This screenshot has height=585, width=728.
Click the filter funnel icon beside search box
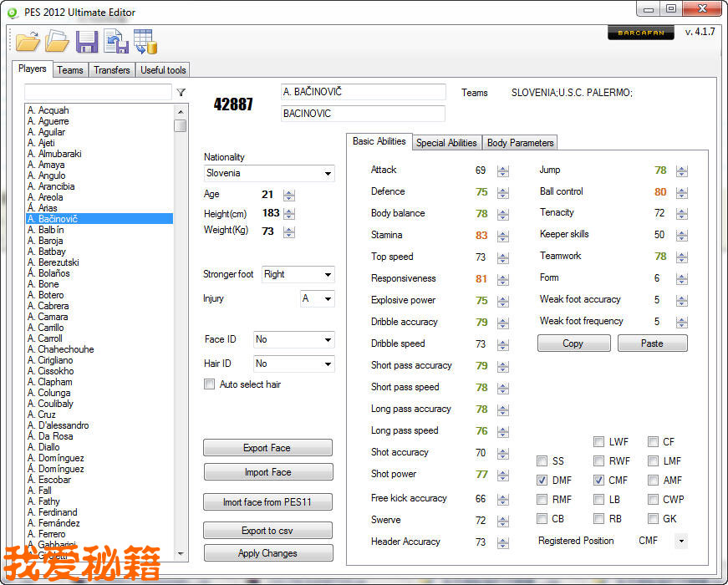tap(181, 92)
